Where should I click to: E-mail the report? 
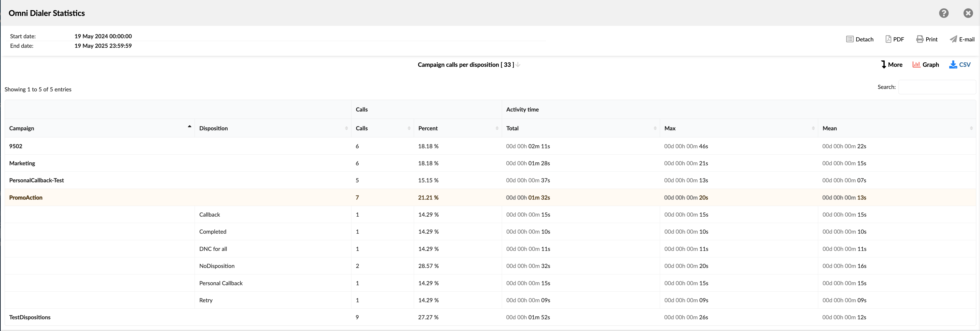click(x=962, y=39)
